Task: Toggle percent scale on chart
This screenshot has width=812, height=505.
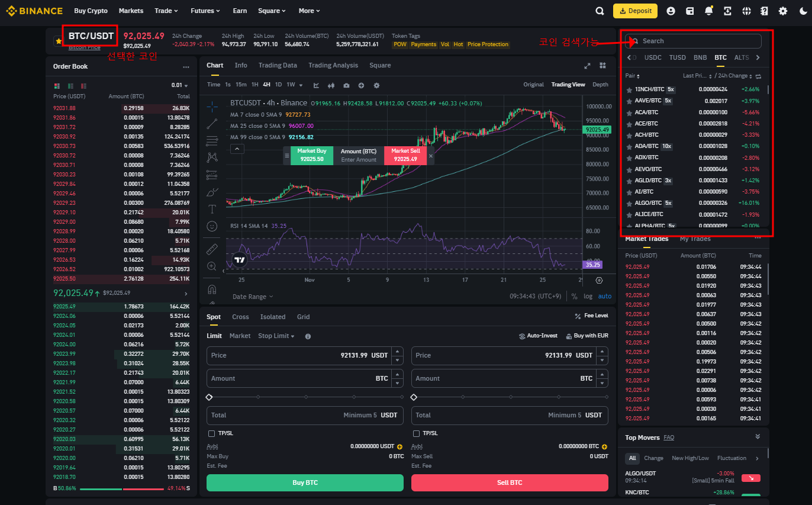Action: click(573, 296)
